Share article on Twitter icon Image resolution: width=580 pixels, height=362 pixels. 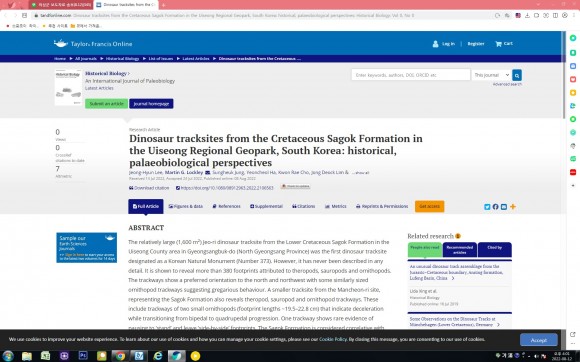487,207
